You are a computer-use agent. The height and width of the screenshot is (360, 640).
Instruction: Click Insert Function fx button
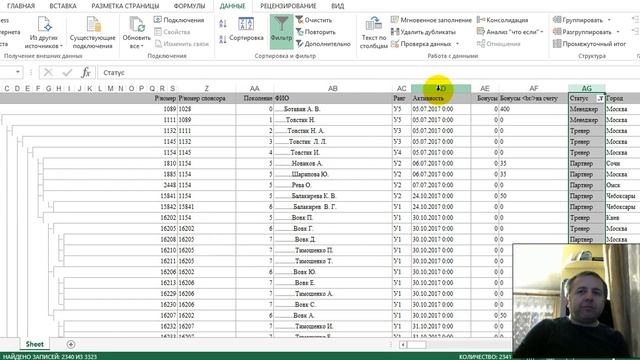[x=86, y=73]
